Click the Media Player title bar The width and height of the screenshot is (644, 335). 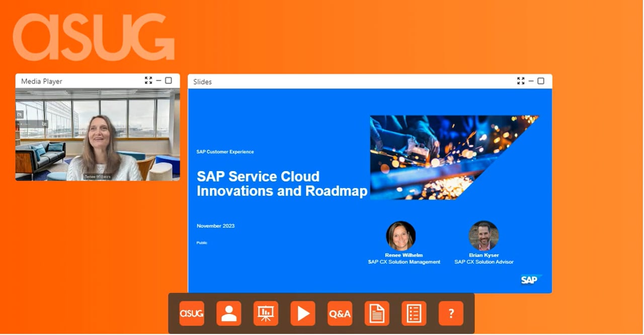(x=98, y=81)
